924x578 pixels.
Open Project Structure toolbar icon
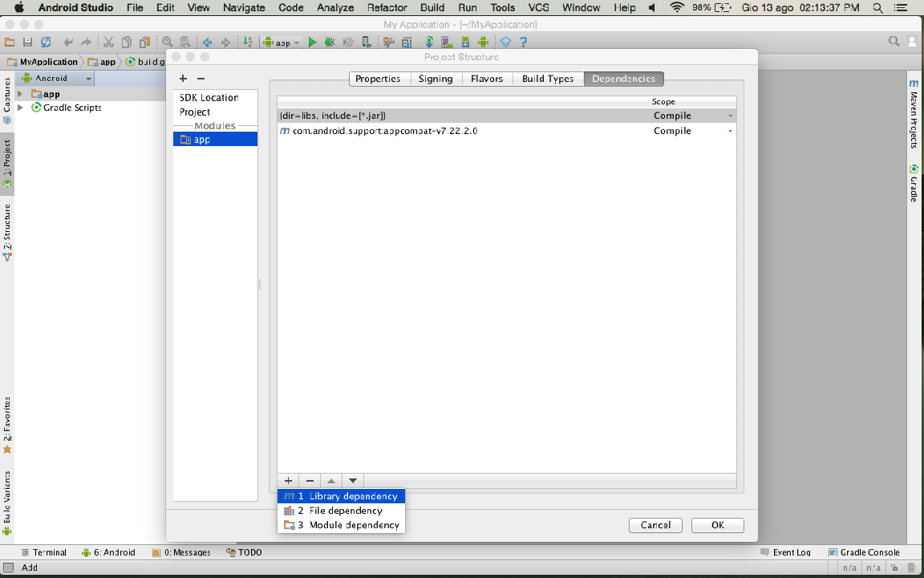click(x=407, y=42)
